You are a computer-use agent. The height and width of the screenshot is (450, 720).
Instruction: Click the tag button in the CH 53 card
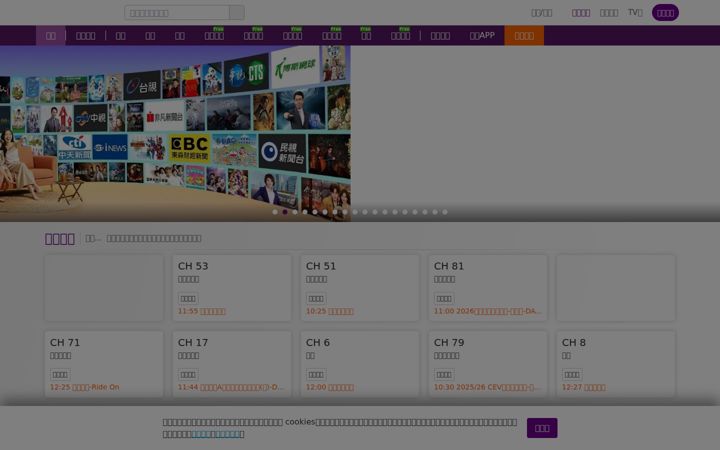tap(188, 298)
